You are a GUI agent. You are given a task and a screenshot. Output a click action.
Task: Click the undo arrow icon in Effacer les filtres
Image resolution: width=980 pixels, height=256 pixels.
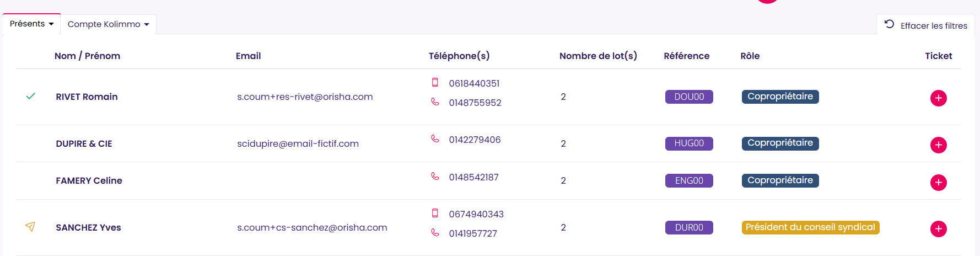pyautogui.click(x=889, y=24)
